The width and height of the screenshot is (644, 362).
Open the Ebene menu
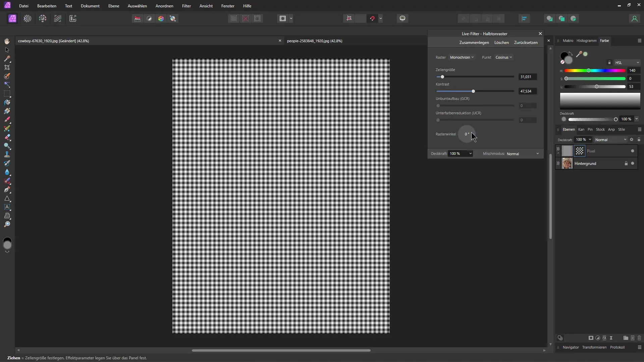click(x=113, y=6)
